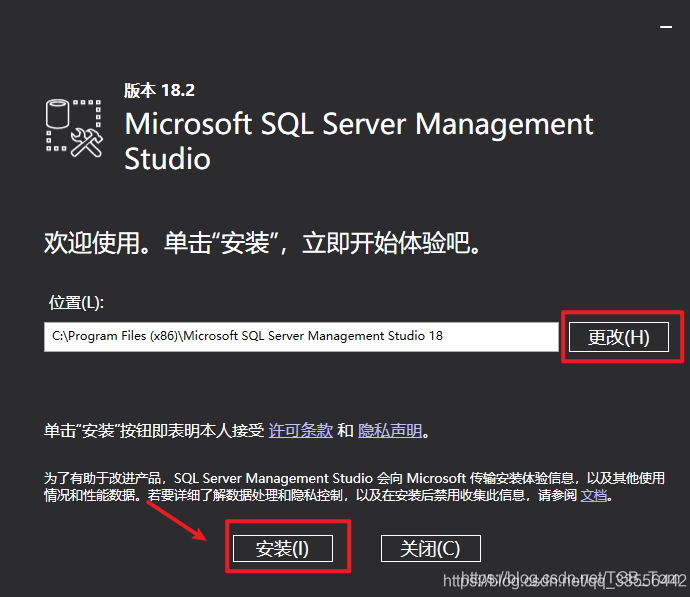Click the SQL Server Management Studio logo icon
Viewport: 690px width, 597px height.
coord(74,128)
